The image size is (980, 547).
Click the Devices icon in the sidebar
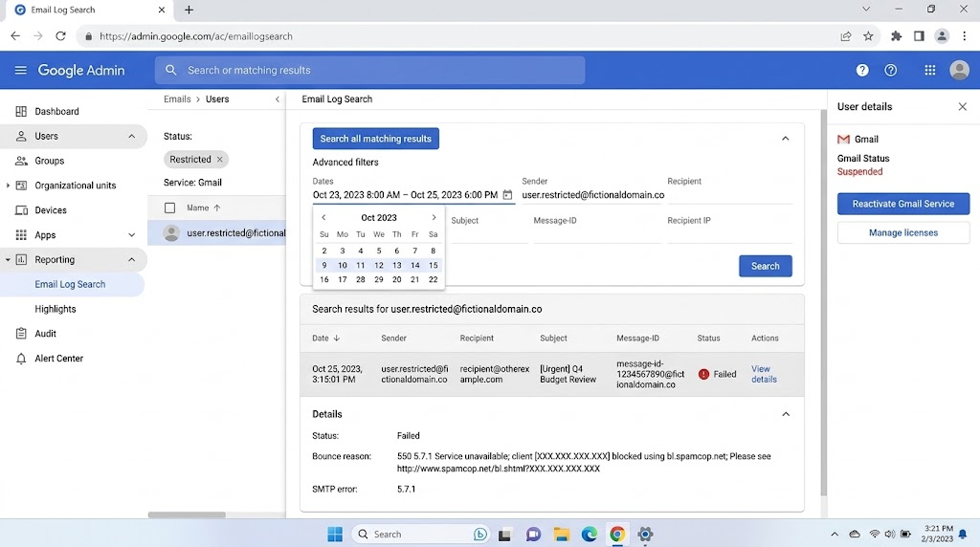tap(21, 209)
